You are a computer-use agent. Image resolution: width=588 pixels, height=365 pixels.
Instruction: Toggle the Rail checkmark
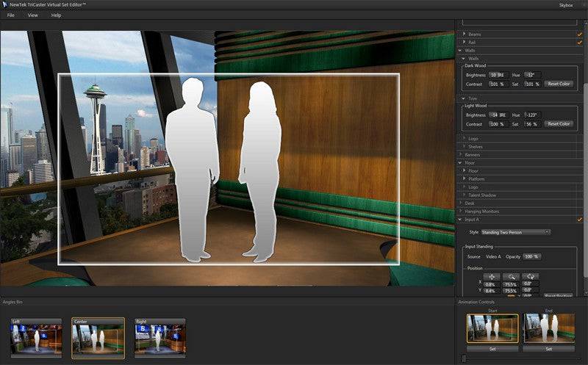point(580,43)
